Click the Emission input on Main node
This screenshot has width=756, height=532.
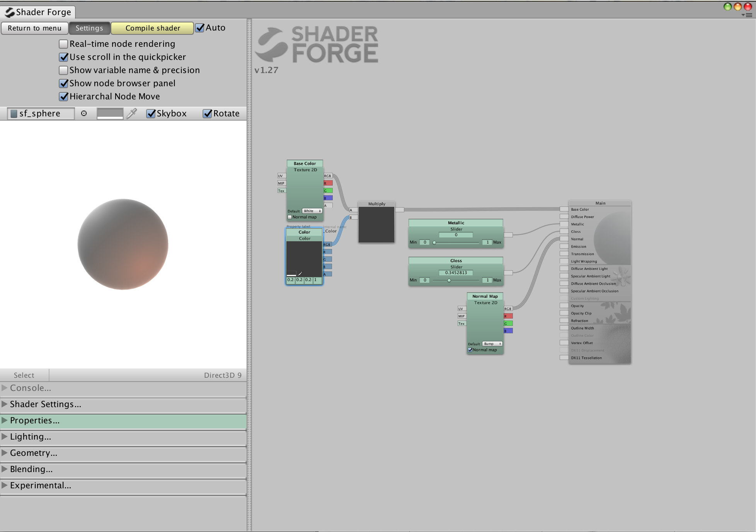(x=564, y=246)
